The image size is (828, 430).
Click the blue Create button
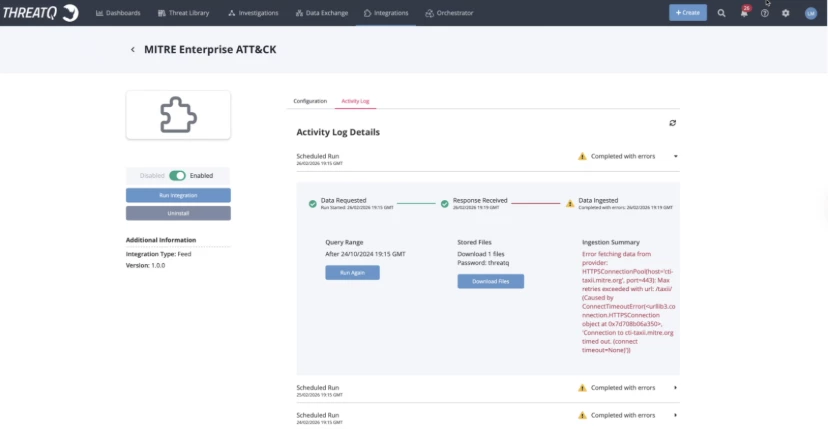pyautogui.click(x=688, y=13)
